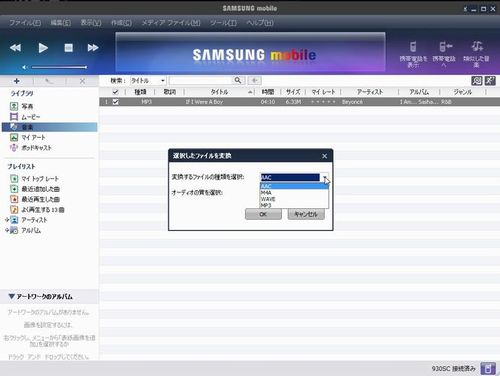Set star rating for If I Were A Boy
The height and width of the screenshot is (376, 500).
[323, 102]
